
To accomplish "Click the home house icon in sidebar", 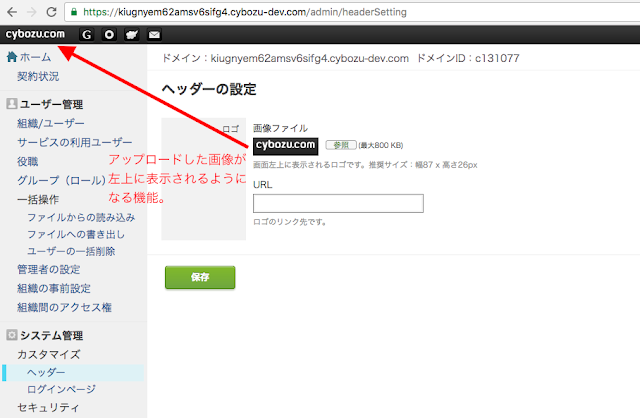I will coord(12,57).
